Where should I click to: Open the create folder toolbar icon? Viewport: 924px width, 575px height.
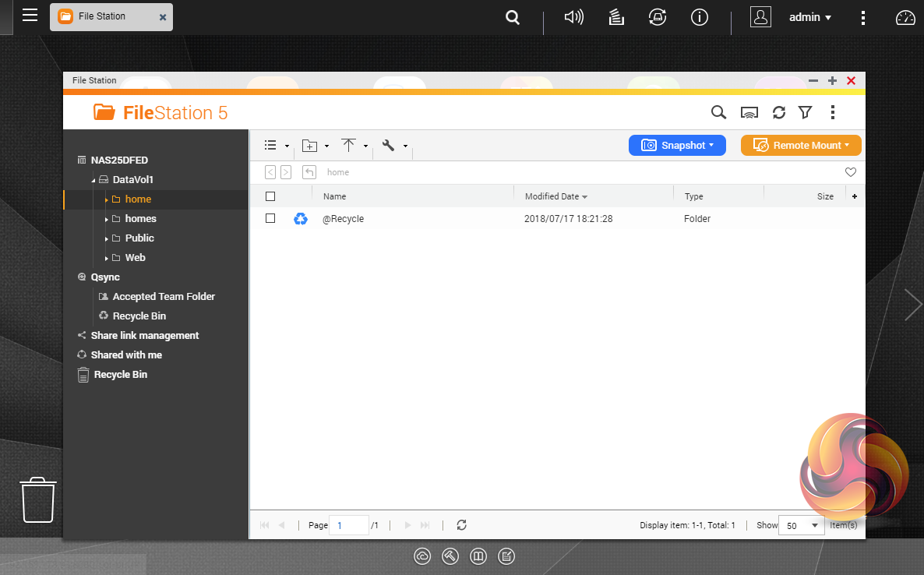[310, 146]
